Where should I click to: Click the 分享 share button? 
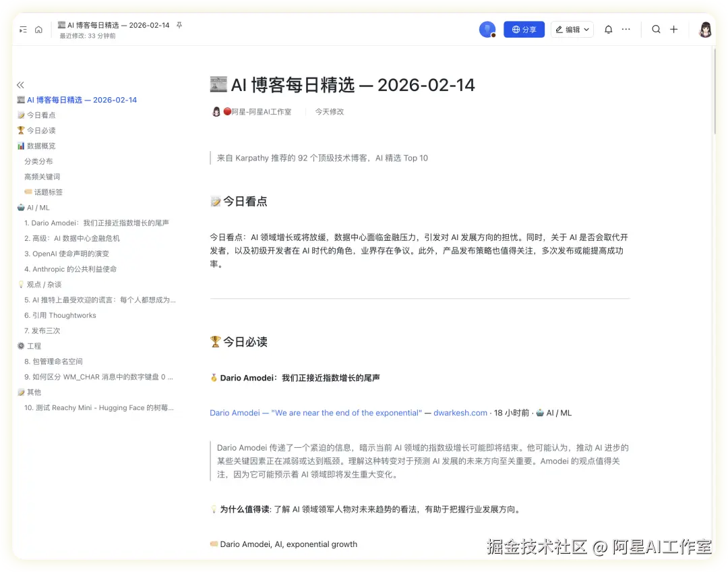(524, 30)
